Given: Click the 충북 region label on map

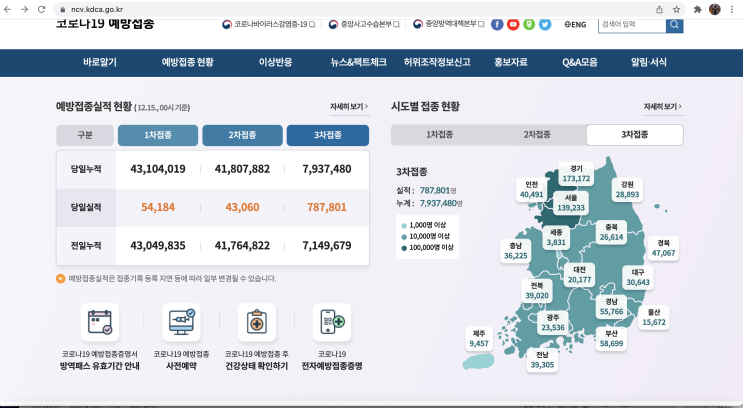Looking at the screenshot, I should [x=611, y=232].
